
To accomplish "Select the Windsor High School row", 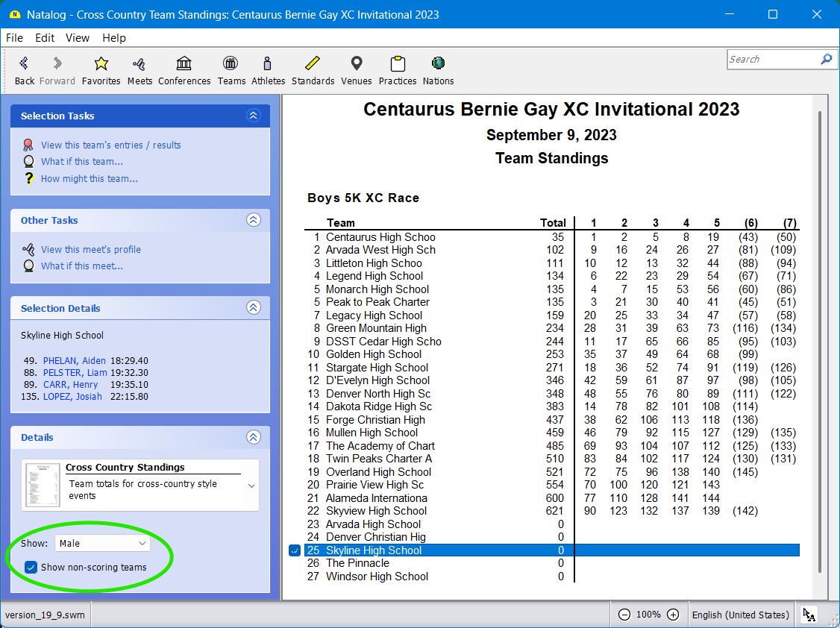I will [x=552, y=577].
